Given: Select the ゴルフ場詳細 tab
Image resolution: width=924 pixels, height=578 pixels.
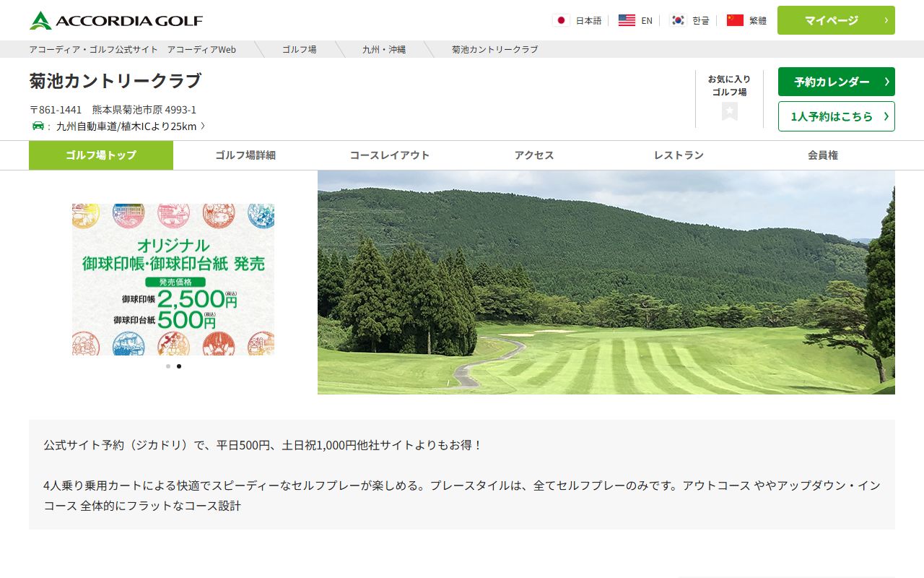Looking at the screenshot, I should pos(245,155).
